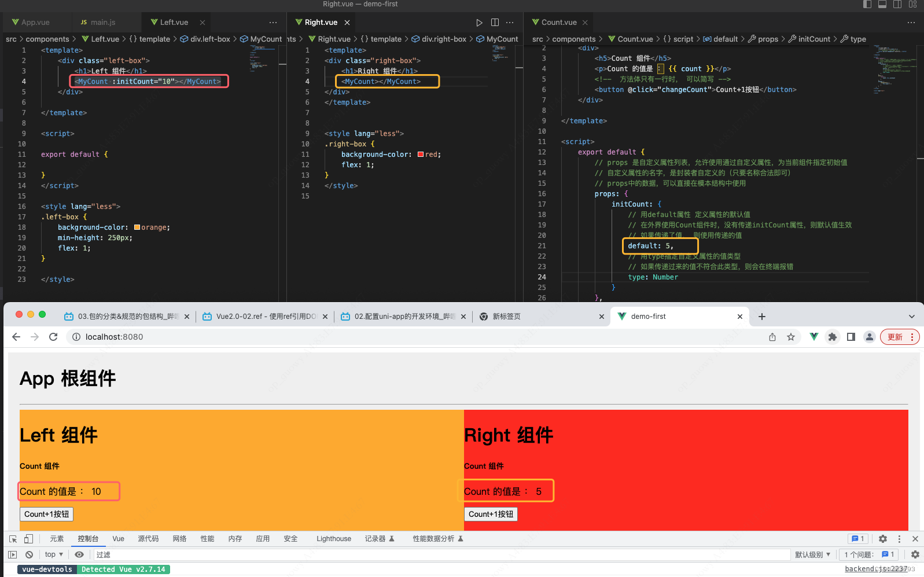Click the Count.vue minimap
924x577 pixels.
pos(894,69)
